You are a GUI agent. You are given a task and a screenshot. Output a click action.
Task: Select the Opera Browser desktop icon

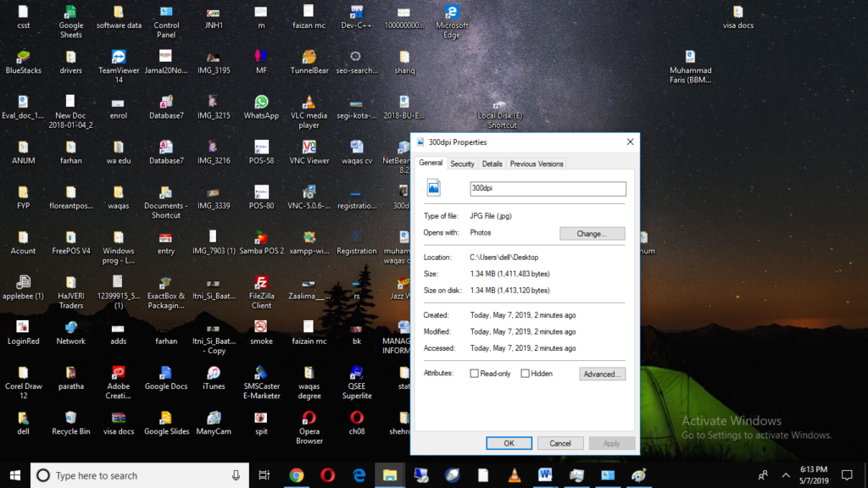pyautogui.click(x=309, y=428)
